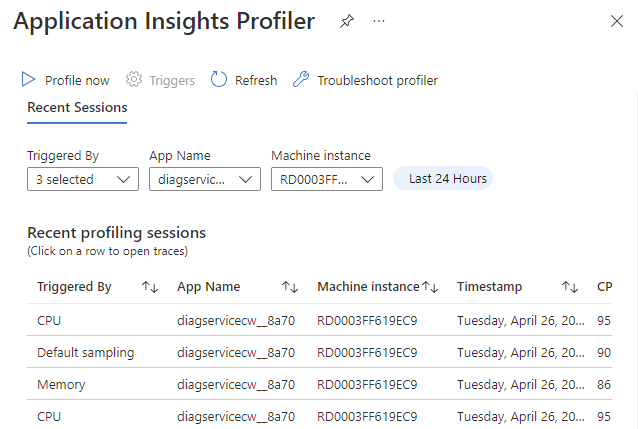
Task: Open the Memory triggered session row
Action: coord(62,384)
